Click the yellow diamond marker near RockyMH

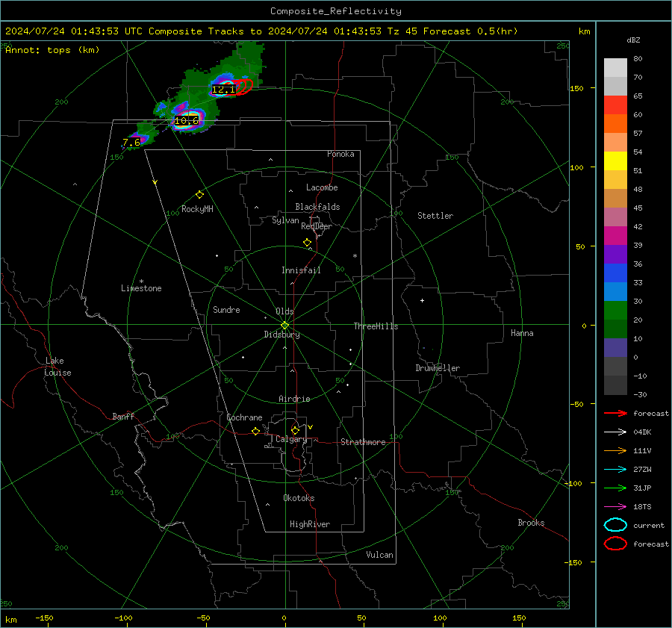(199, 195)
